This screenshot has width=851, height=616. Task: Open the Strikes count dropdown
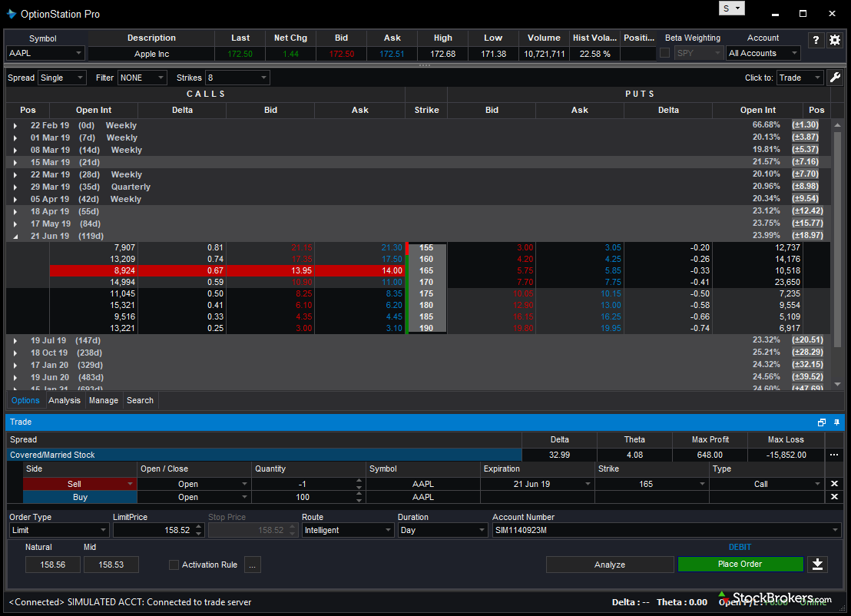tap(237, 78)
